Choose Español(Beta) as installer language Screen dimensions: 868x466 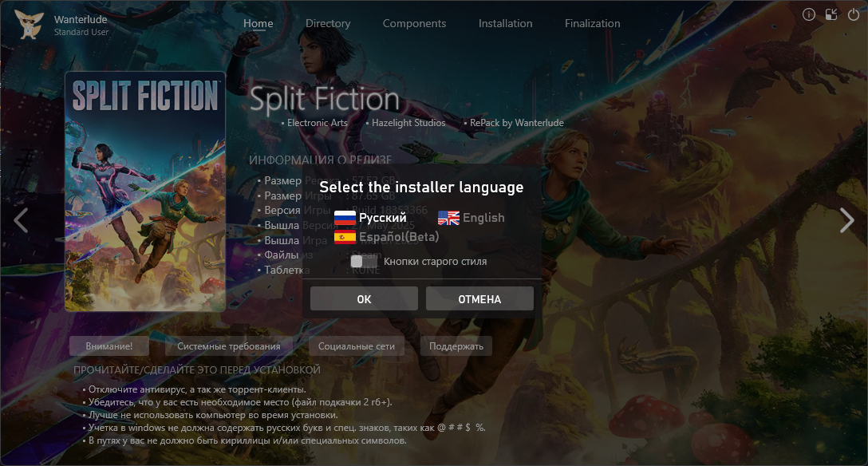pos(399,238)
